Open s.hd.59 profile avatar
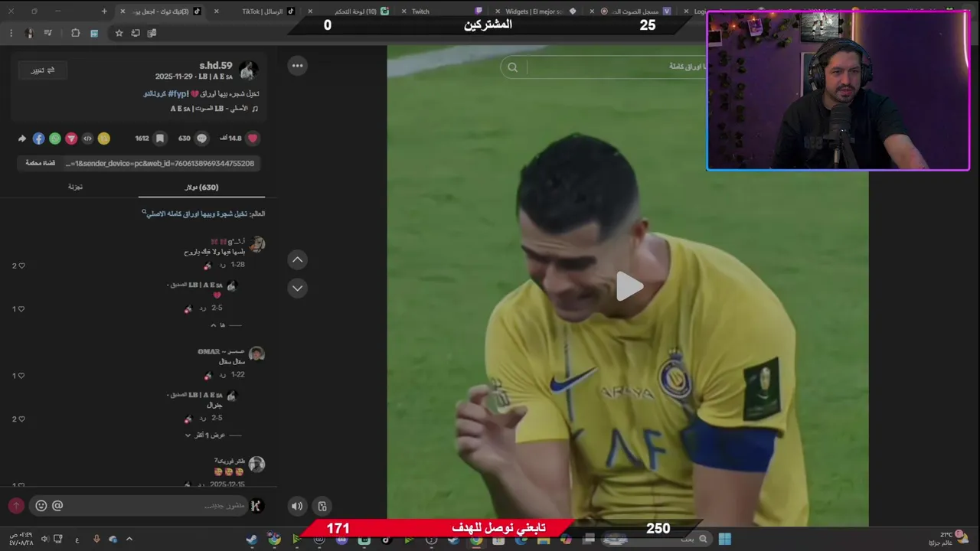The height and width of the screenshot is (551, 980). click(248, 70)
